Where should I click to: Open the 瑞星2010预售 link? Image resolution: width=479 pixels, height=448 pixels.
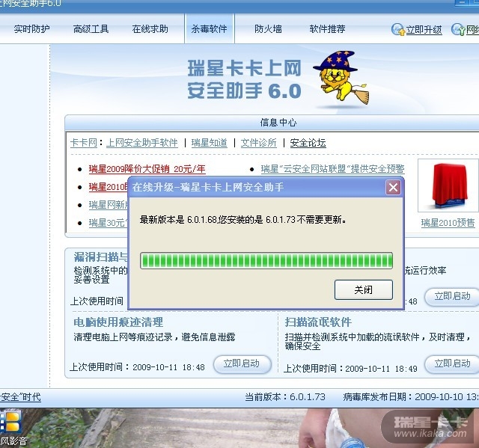448,223
